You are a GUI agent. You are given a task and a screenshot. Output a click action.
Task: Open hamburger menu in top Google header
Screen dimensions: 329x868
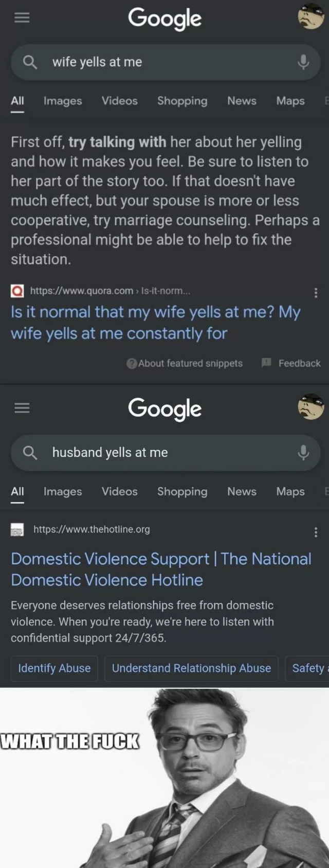coord(22,17)
